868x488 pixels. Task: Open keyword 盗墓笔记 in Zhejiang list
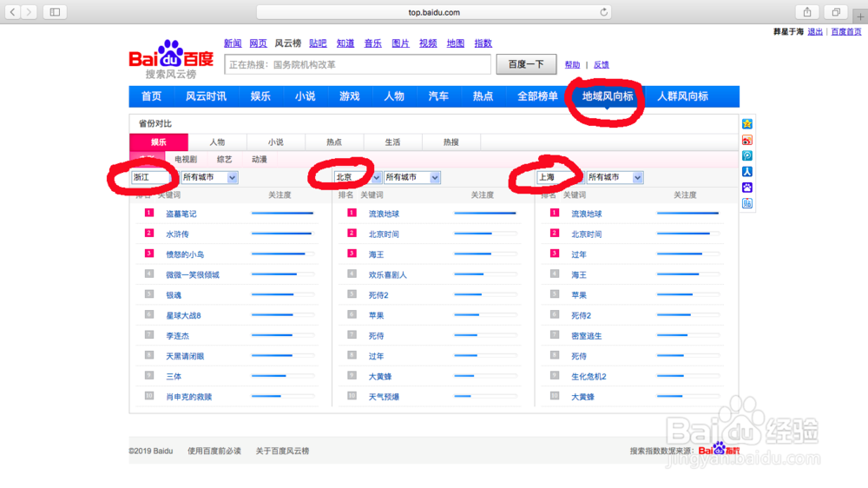[x=181, y=214]
